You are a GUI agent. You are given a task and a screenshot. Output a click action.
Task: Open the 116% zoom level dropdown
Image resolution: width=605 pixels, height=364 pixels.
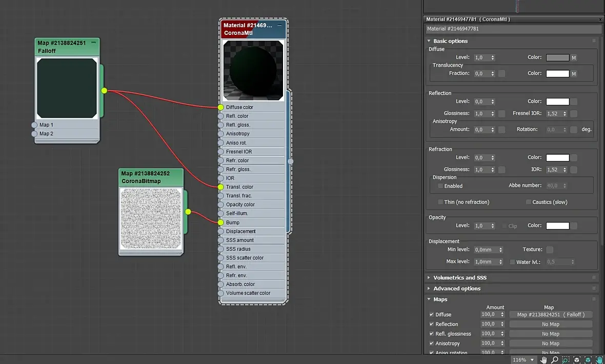(x=532, y=360)
